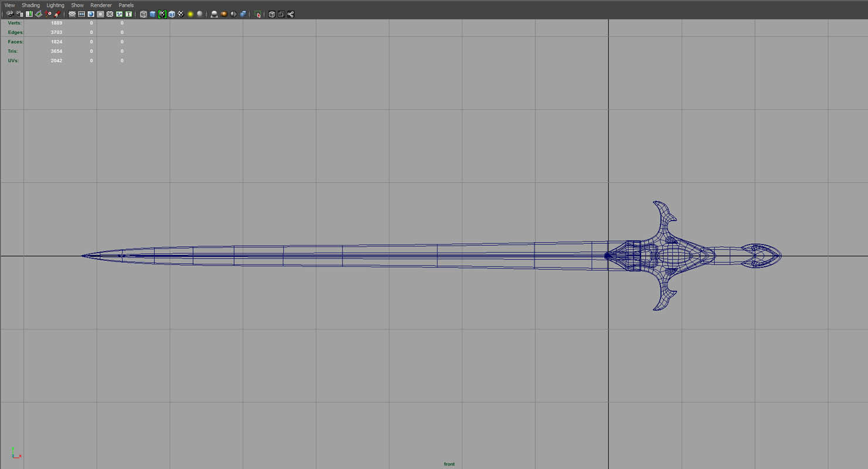Toggle the Shadows gray sphere icon
868x469 pixels.
click(x=200, y=14)
